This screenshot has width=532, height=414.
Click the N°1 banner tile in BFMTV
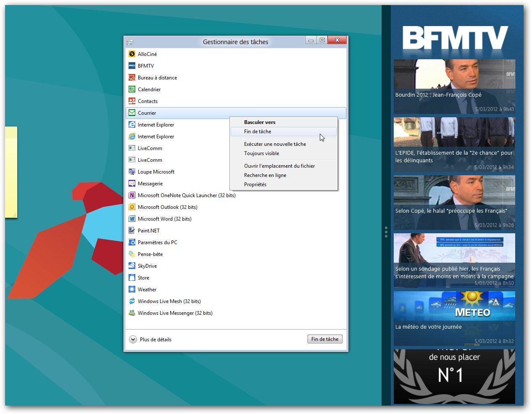point(454,377)
